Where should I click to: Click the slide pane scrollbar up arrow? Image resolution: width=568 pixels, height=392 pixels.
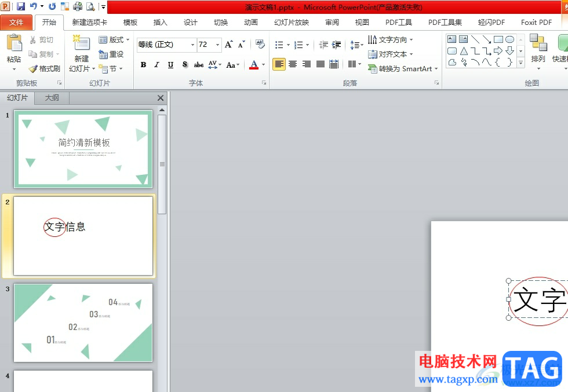(162, 110)
